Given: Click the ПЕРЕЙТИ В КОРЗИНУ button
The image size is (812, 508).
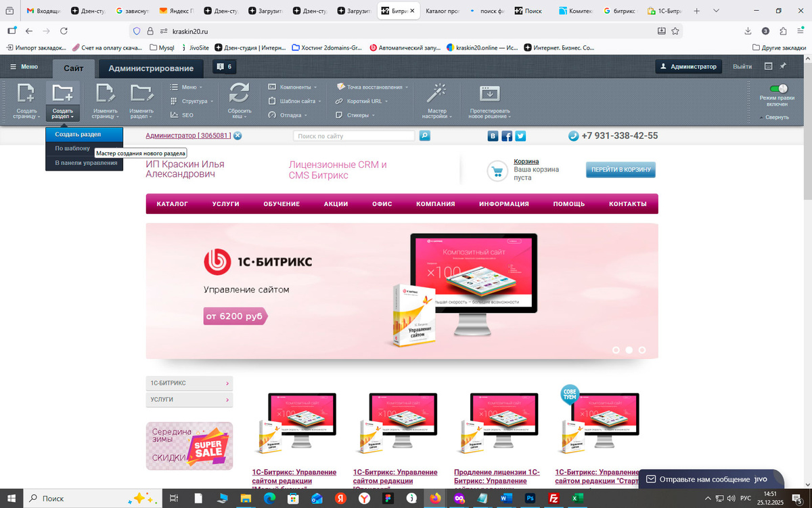Looking at the screenshot, I should (x=621, y=169).
